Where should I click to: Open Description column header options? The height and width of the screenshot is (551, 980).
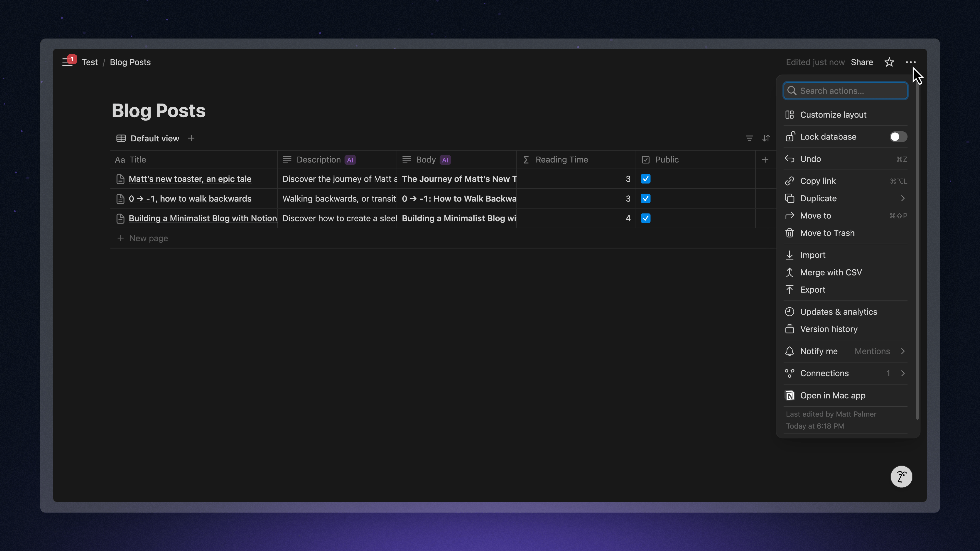(x=337, y=160)
